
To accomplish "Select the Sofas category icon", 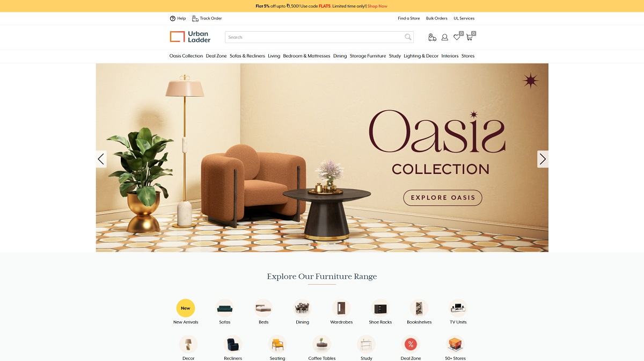I will click(x=224, y=308).
